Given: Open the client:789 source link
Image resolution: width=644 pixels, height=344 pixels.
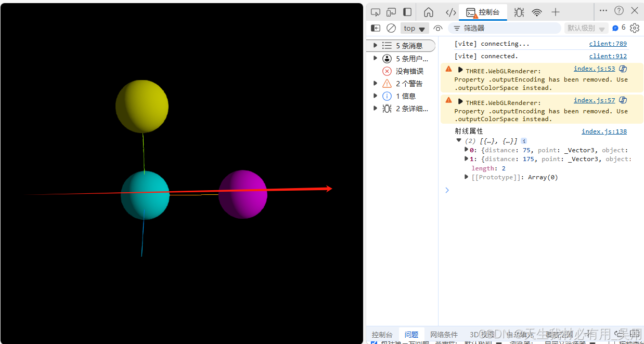Looking at the screenshot, I should click(x=608, y=44).
